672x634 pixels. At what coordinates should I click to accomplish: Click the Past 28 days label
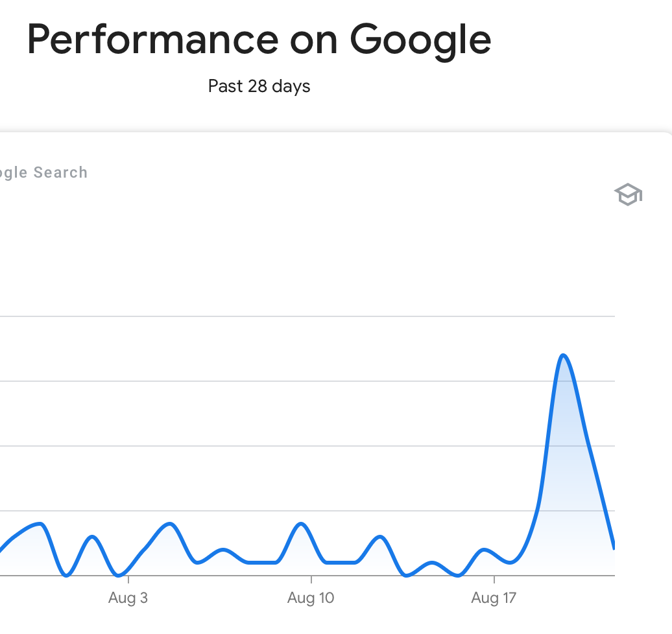259,86
